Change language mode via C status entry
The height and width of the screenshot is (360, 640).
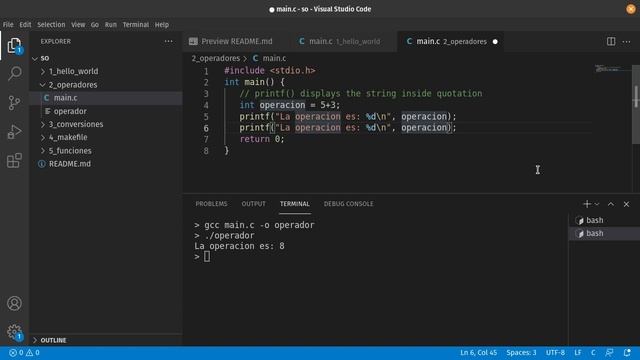[593, 353]
